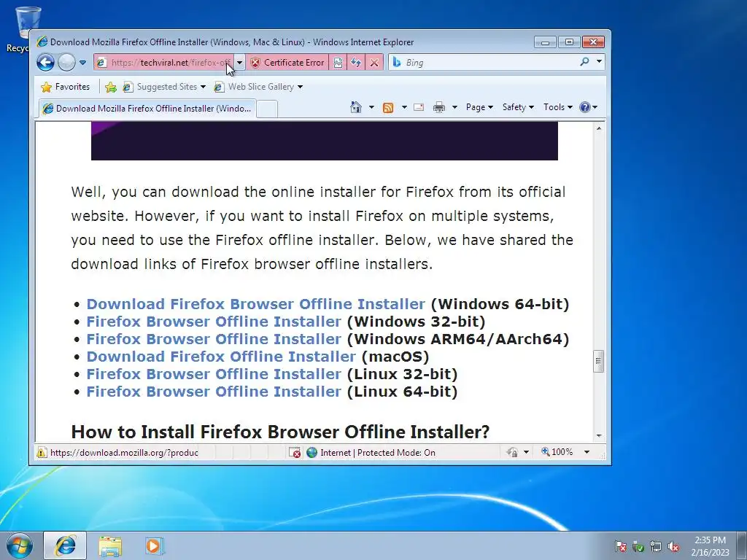Click Add to Favorites bar icon
The width and height of the screenshot is (747, 560).
(111, 87)
